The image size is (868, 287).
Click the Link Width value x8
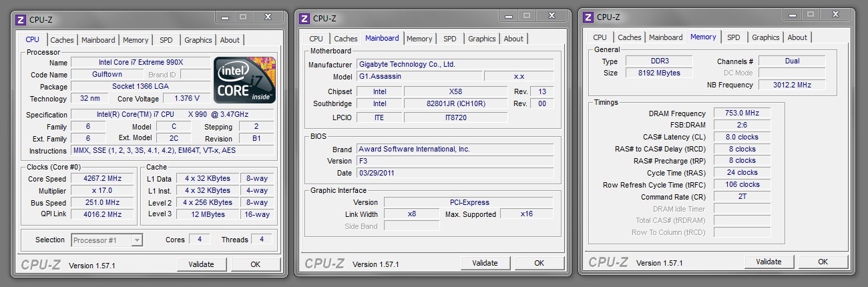tap(412, 214)
